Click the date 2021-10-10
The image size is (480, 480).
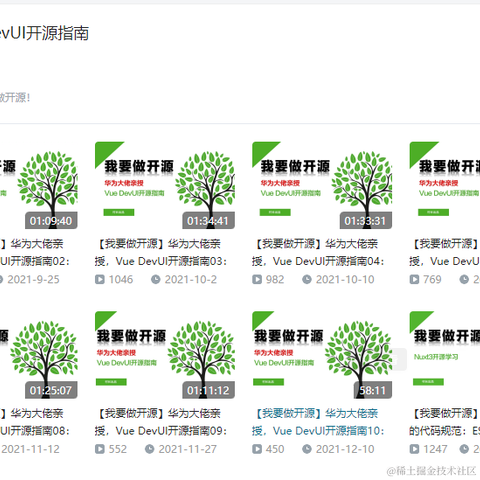[x=345, y=279]
